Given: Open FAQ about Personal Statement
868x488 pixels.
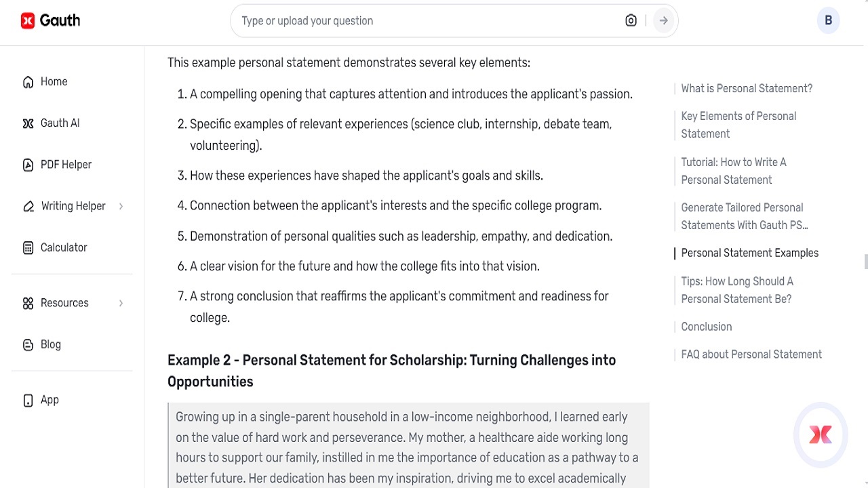Looking at the screenshot, I should (751, 354).
